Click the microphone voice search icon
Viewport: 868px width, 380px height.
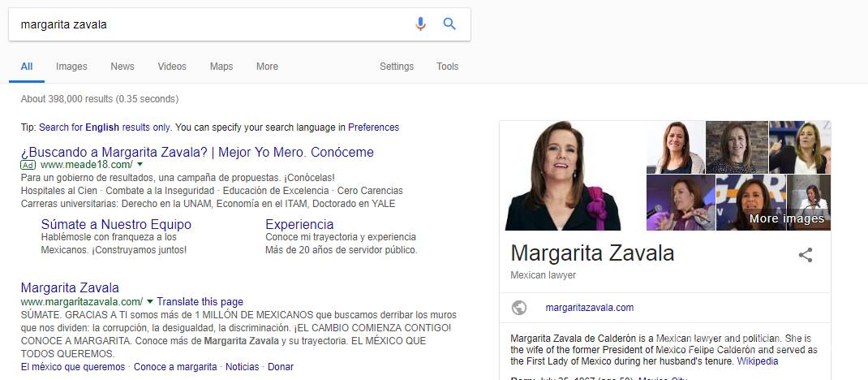point(421,24)
